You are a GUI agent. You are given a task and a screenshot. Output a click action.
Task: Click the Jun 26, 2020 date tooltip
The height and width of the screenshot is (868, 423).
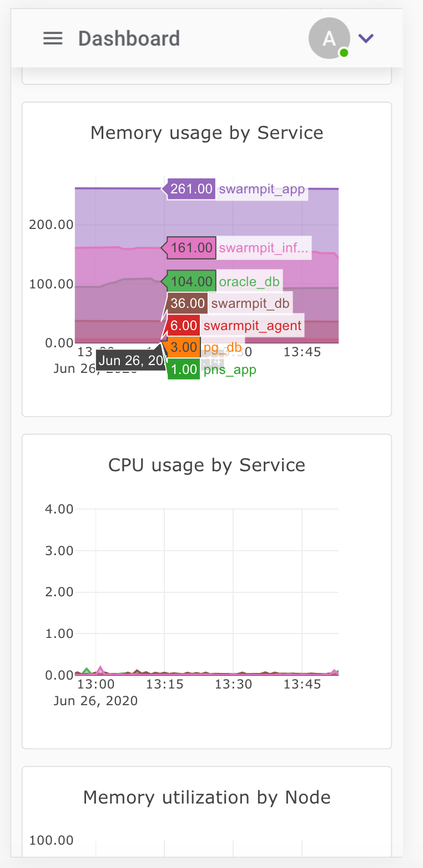pyautogui.click(x=132, y=360)
